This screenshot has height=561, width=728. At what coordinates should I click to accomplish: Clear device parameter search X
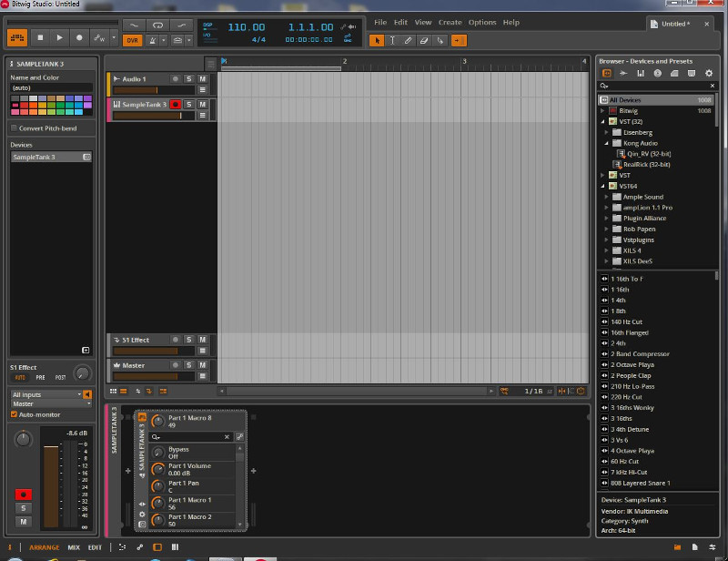227,437
